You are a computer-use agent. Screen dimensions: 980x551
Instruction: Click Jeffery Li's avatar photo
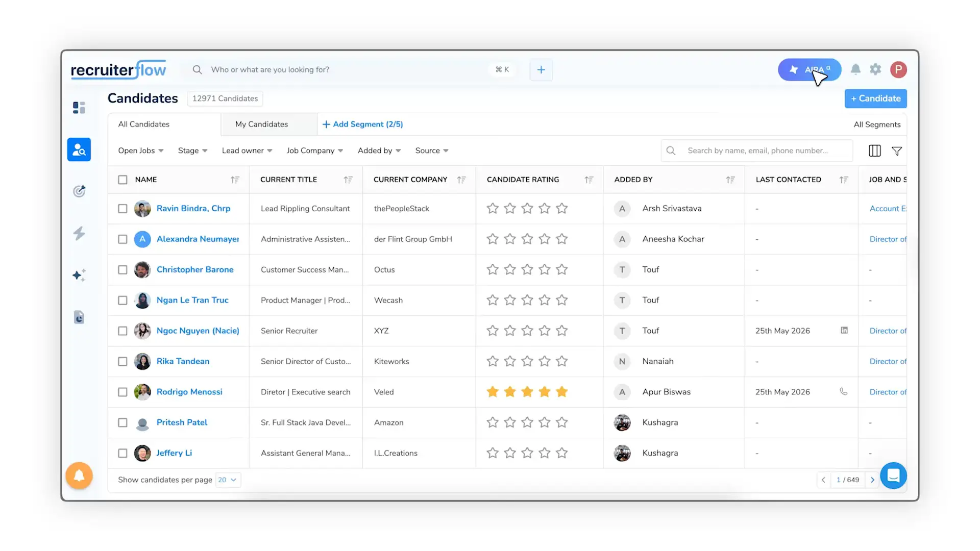click(142, 453)
